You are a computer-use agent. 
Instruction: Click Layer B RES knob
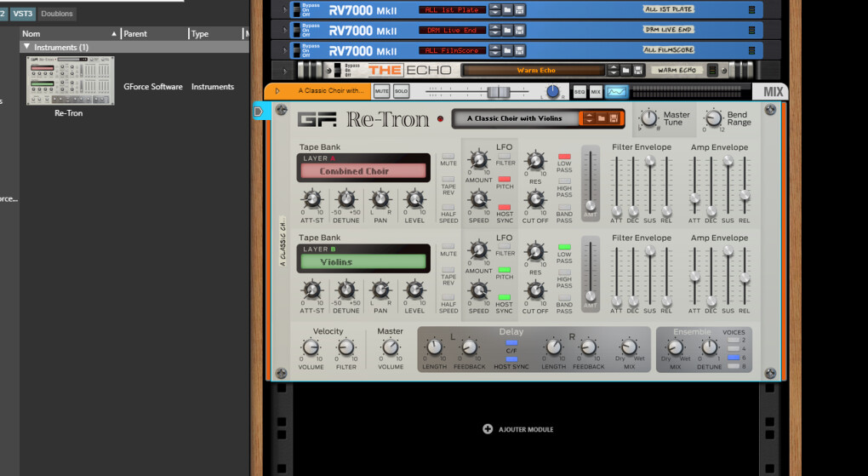coord(535,251)
